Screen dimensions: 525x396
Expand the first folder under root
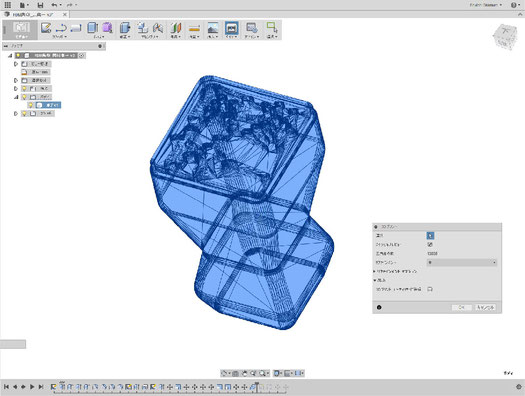pos(16,64)
